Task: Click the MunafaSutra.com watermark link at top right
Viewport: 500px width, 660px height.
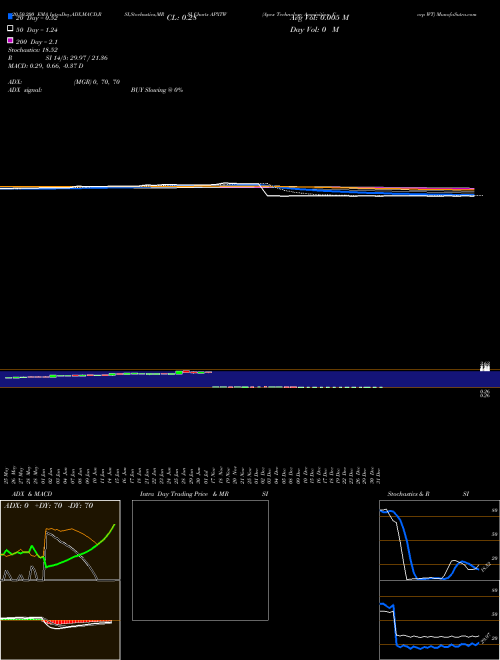Action: pyautogui.click(x=456, y=14)
